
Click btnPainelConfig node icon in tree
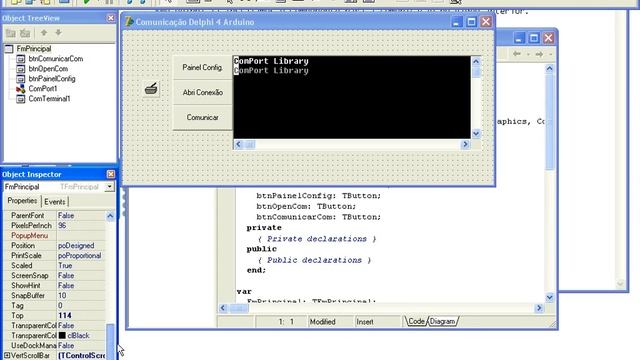coord(20,79)
